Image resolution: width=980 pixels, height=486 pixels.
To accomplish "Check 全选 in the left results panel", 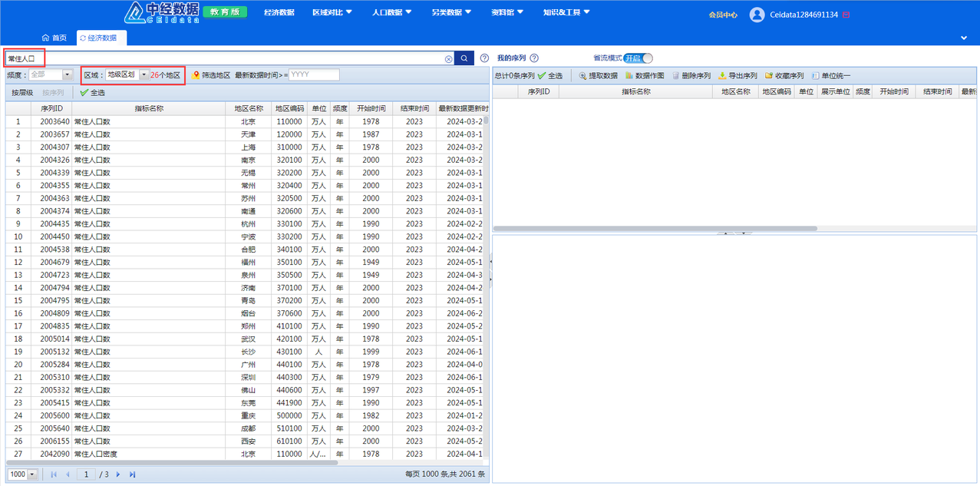I will [84, 93].
